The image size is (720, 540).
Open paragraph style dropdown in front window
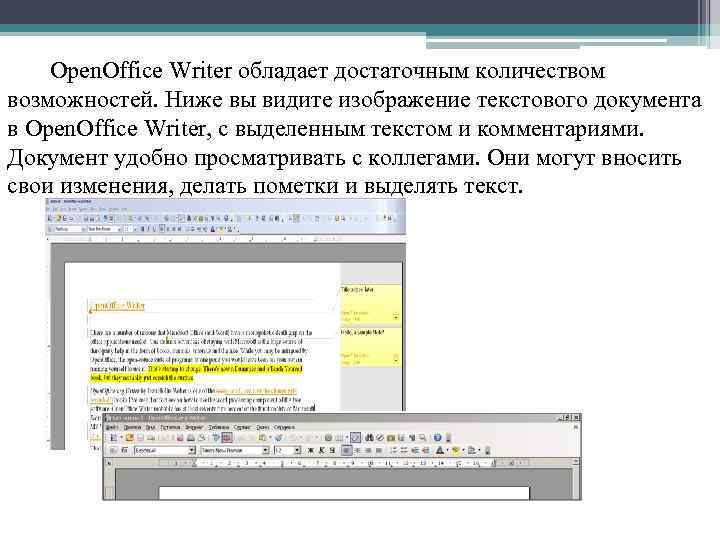tap(192, 450)
